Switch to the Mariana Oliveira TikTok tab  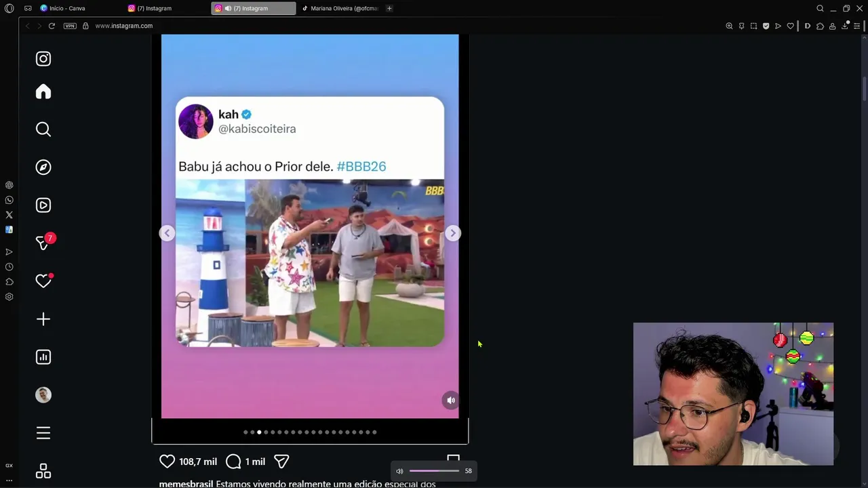[x=339, y=8]
